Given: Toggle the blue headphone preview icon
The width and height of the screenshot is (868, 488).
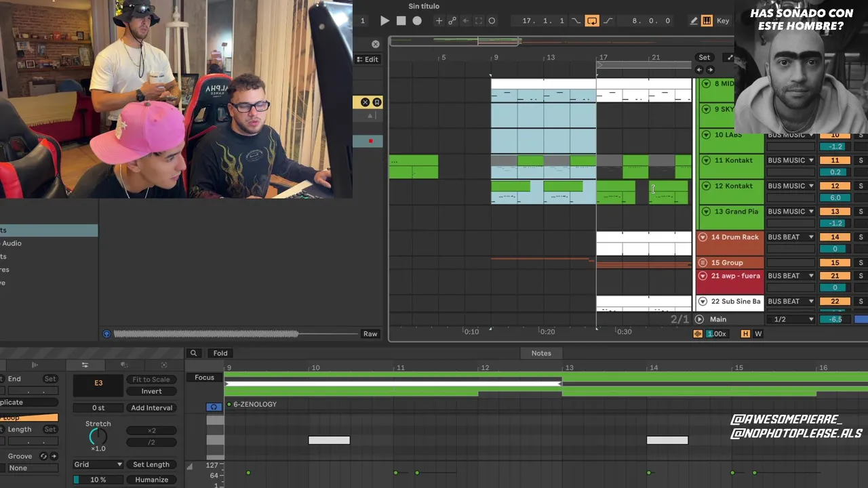Looking at the screenshot, I should 214,407.
